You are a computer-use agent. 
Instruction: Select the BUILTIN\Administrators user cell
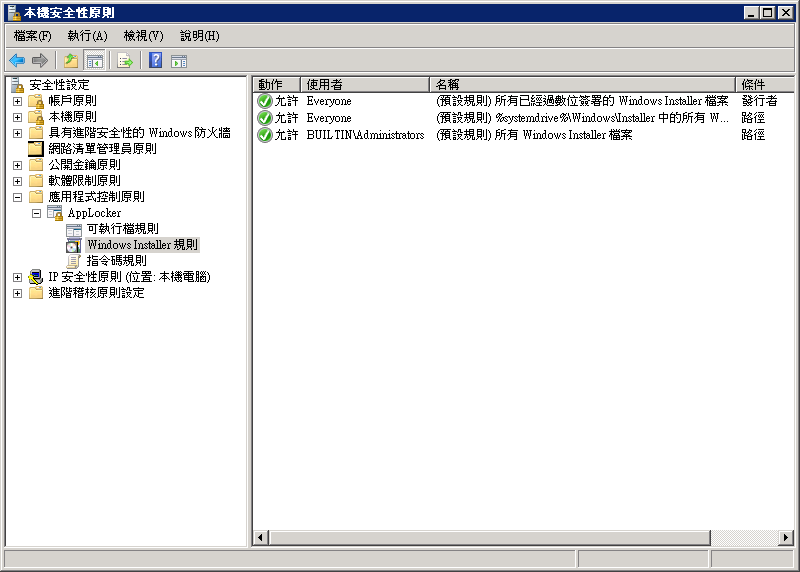tap(365, 135)
